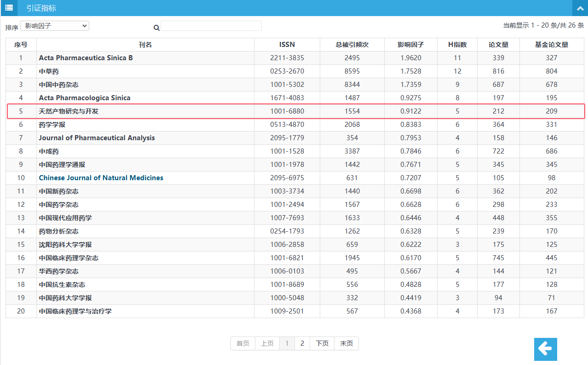Screen dimensions: 588x365
Task: Click the 中草药 journal name
Action: coord(49,71)
